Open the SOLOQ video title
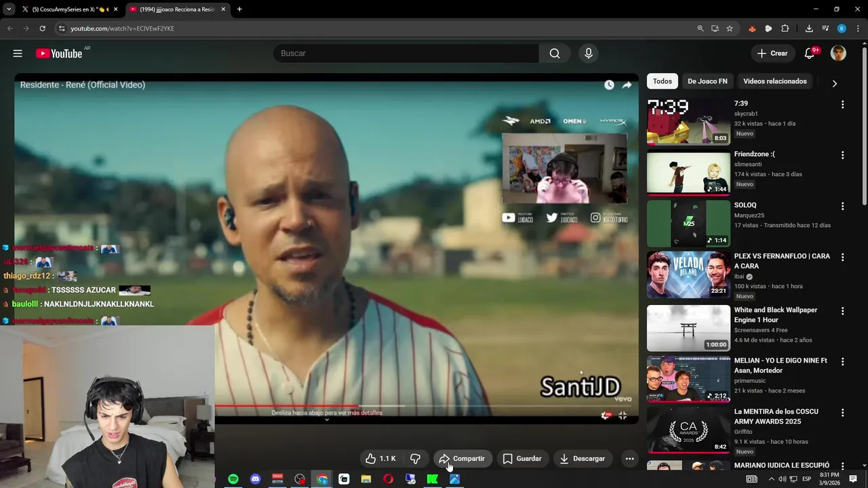868x488 pixels. (745, 205)
